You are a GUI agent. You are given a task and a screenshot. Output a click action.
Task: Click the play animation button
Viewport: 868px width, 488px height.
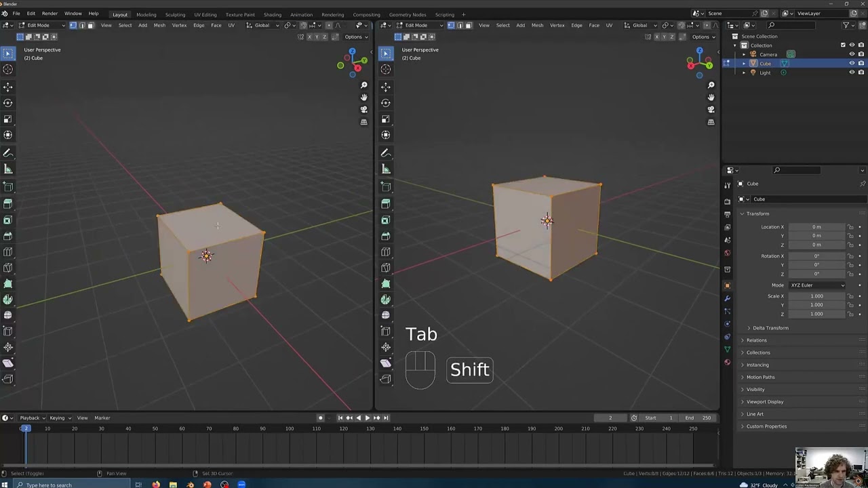click(x=367, y=418)
